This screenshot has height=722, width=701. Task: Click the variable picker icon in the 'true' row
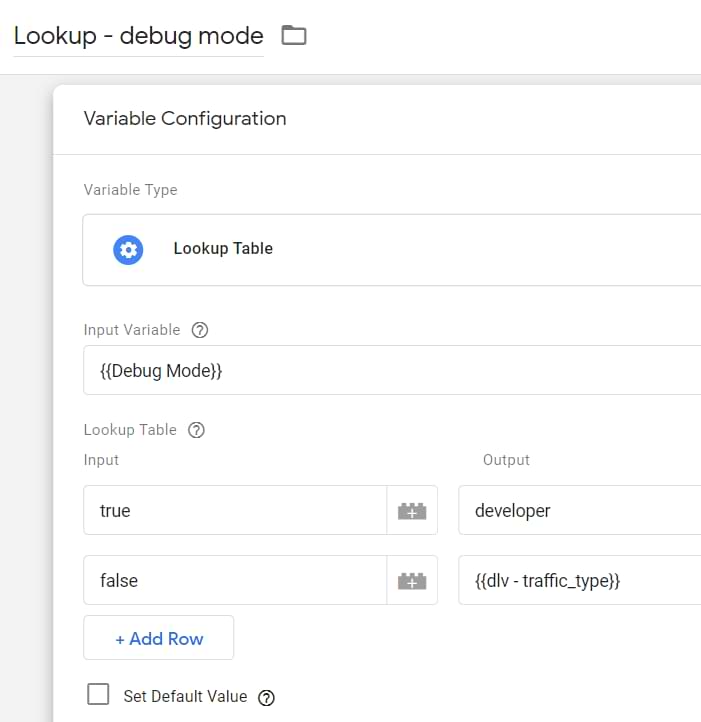click(x=412, y=511)
